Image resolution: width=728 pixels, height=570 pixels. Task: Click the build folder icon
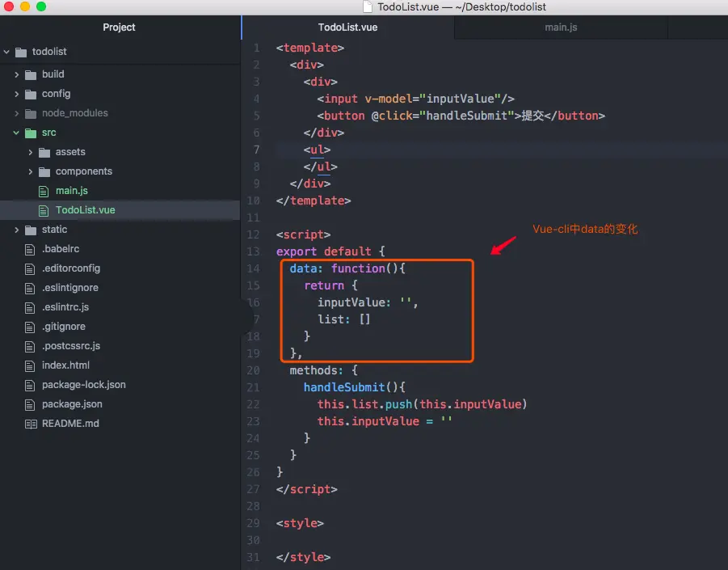[31, 75]
